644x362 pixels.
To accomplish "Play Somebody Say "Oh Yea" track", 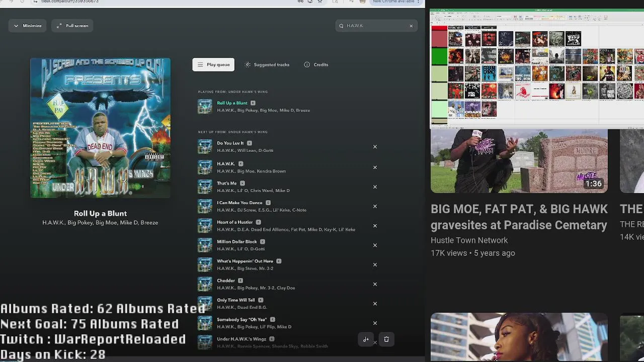I will click(x=242, y=319).
